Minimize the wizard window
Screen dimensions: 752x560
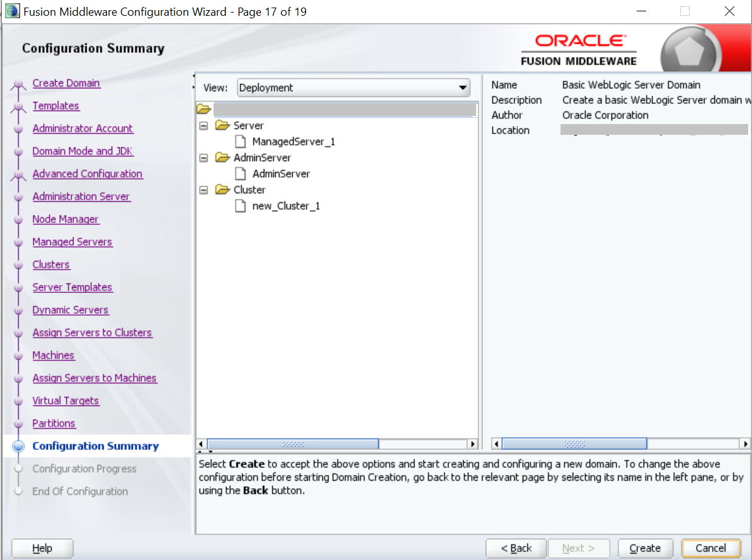[641, 11]
